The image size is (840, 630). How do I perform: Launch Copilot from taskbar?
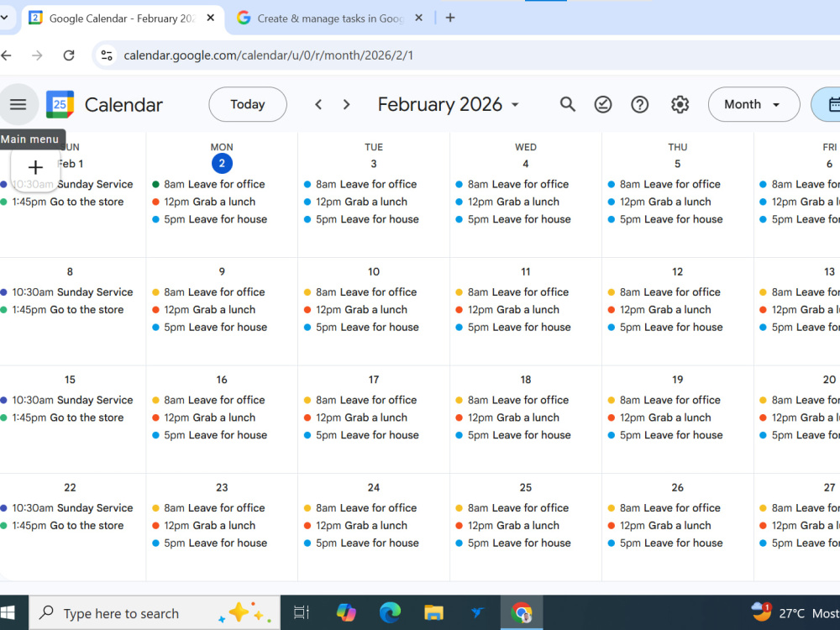pyautogui.click(x=346, y=612)
